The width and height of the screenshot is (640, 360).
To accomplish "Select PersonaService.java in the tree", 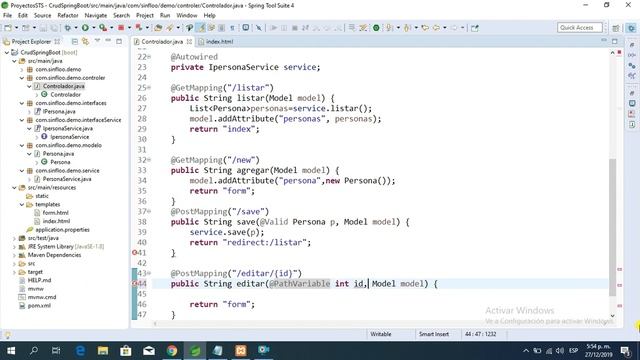I will click(x=67, y=179).
